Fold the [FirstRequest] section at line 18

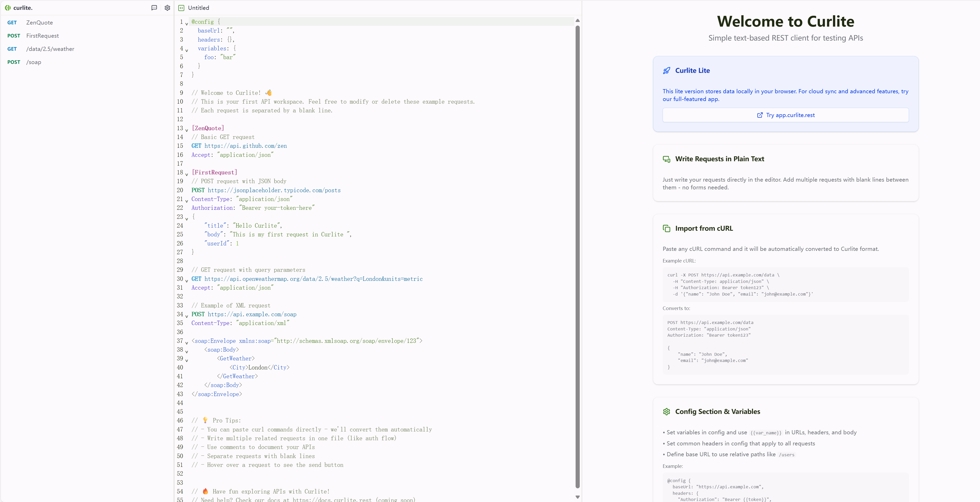(187, 174)
